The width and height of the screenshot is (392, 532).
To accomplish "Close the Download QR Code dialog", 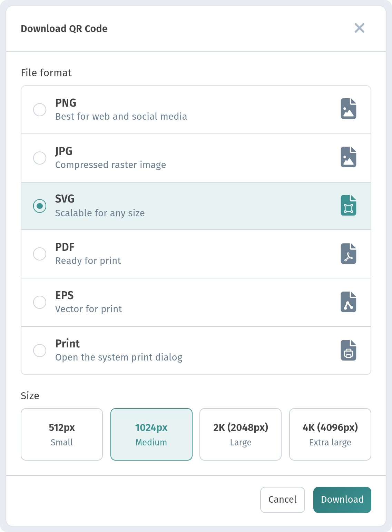I will pyautogui.click(x=360, y=28).
